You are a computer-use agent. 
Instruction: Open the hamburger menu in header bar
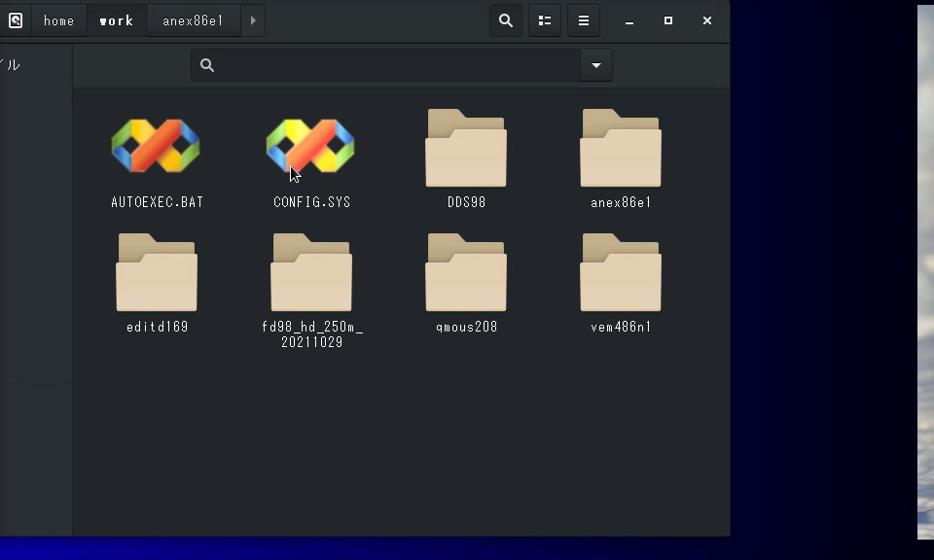point(584,20)
